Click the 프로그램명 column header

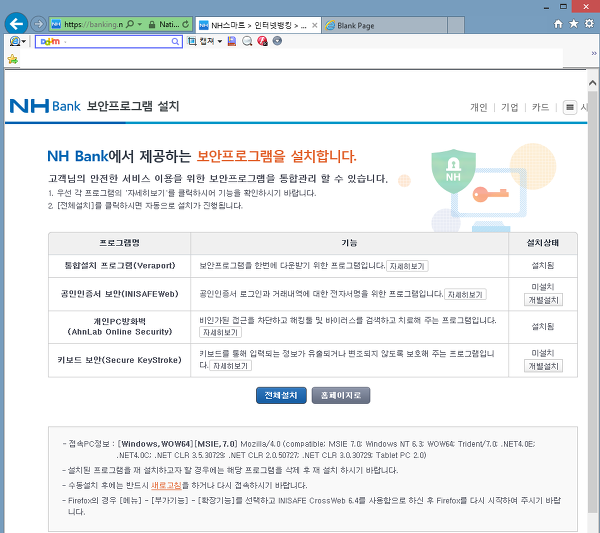pos(120,243)
